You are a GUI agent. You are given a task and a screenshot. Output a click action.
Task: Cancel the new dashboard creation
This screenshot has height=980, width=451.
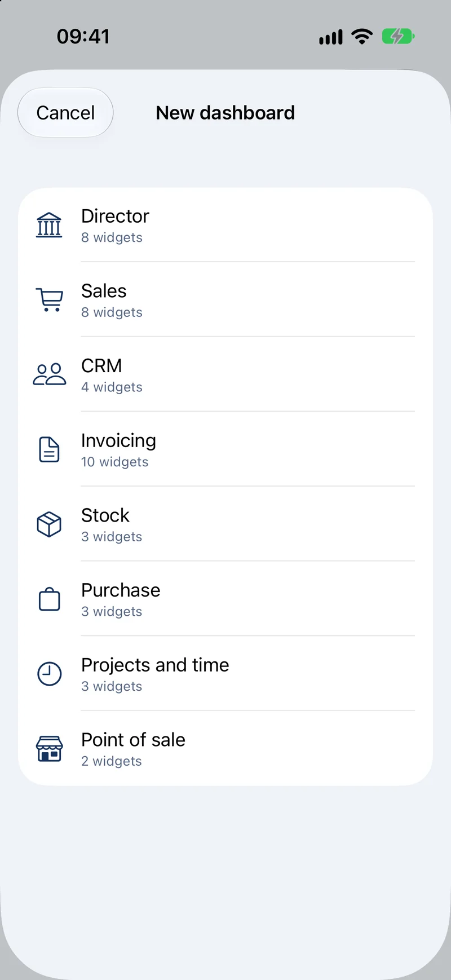coord(65,113)
